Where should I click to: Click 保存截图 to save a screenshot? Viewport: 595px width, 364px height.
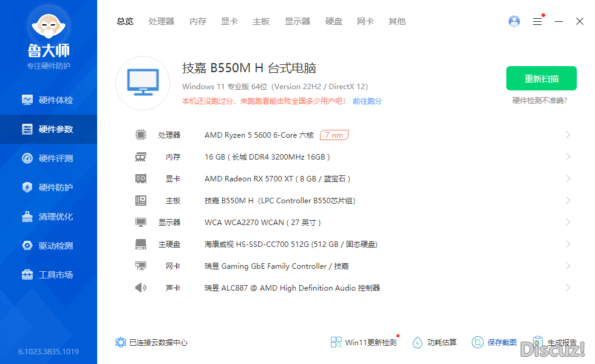(494, 342)
